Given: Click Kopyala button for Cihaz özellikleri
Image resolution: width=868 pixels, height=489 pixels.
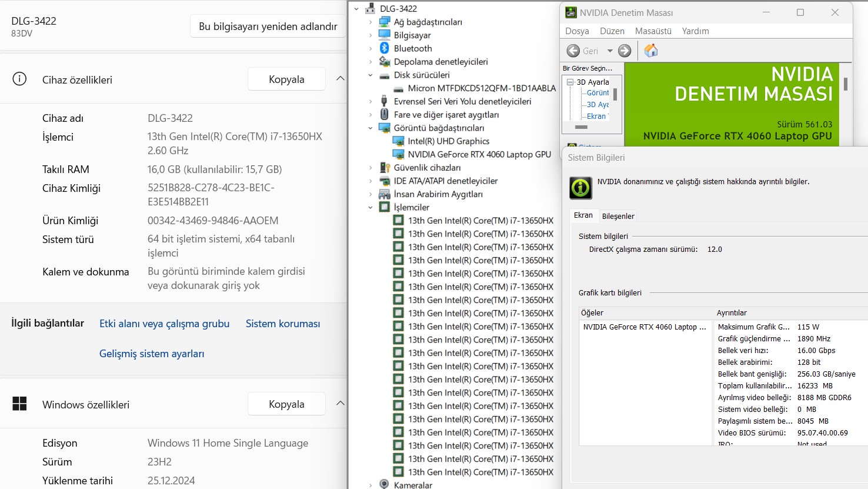Looking at the screenshot, I should [x=286, y=79].
